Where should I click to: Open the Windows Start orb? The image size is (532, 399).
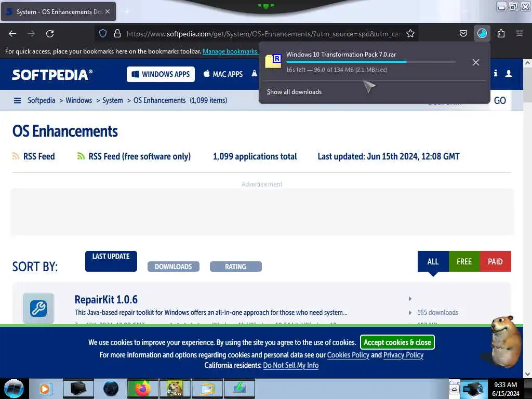(14, 389)
